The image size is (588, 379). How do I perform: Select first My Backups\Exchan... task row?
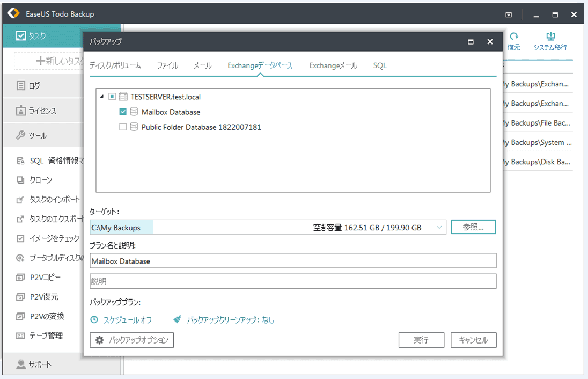click(x=538, y=84)
